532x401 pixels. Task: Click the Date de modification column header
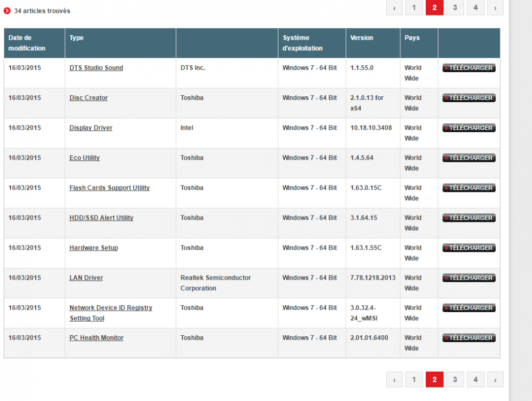[34, 43]
